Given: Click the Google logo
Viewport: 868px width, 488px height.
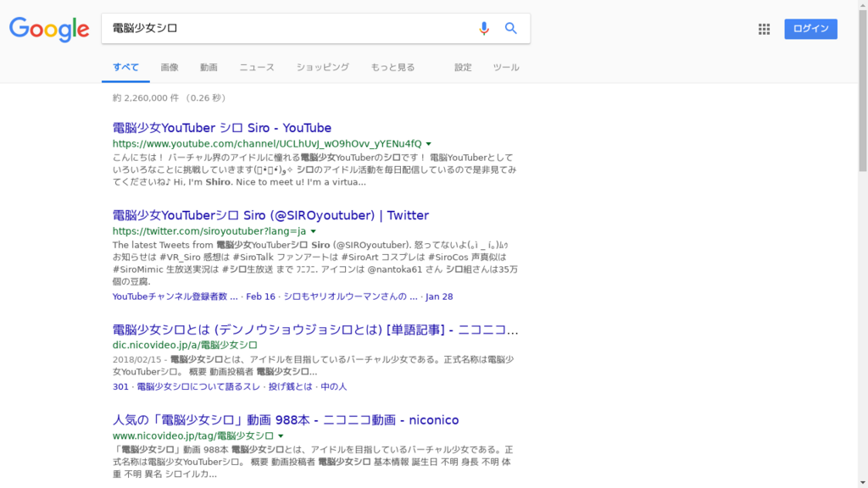Looking at the screenshot, I should point(49,30).
